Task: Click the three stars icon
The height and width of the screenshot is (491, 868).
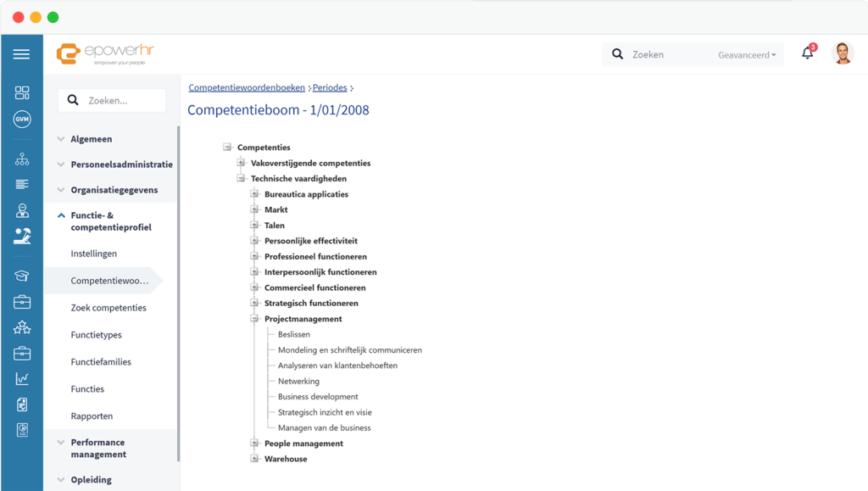Action: pos(21,327)
